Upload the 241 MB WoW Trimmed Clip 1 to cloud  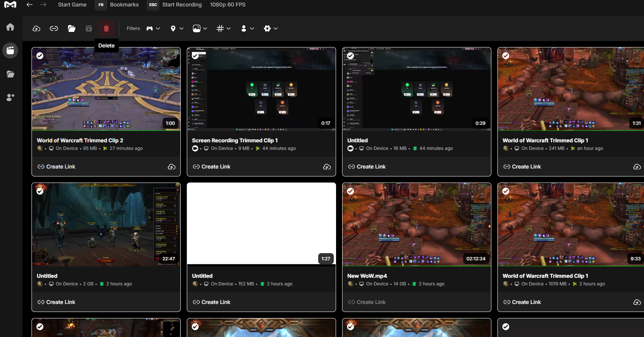pos(637,167)
